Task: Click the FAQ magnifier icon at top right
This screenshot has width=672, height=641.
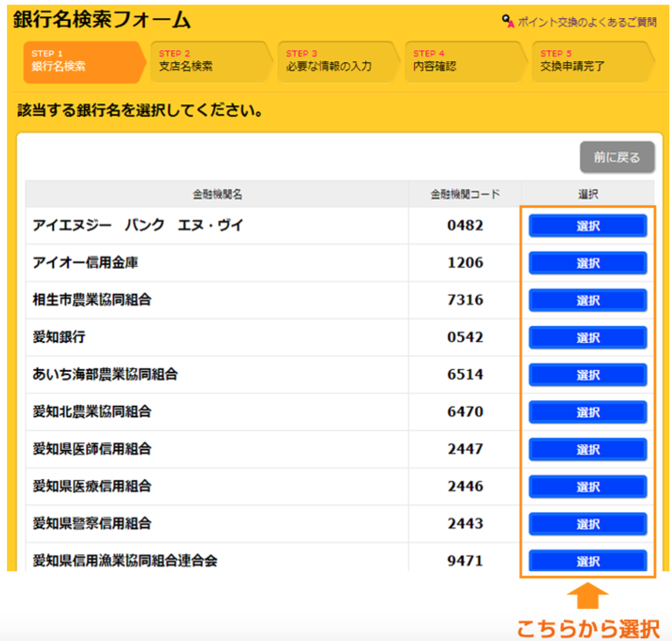Action: click(x=508, y=20)
